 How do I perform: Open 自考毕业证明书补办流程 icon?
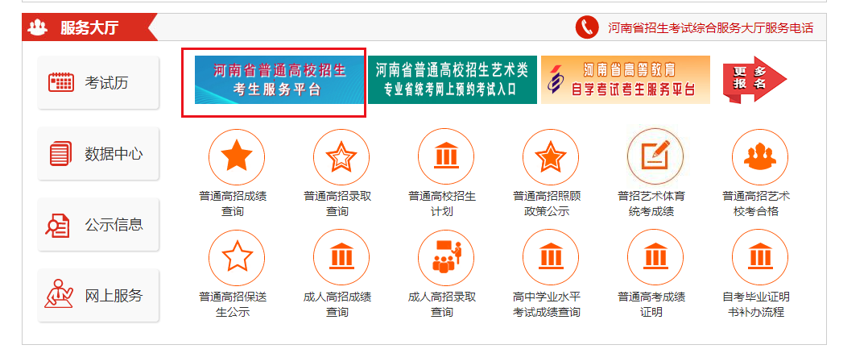(x=759, y=258)
